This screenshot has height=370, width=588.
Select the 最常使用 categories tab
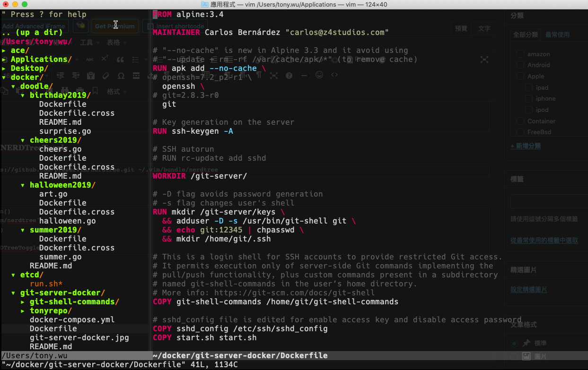557,34
